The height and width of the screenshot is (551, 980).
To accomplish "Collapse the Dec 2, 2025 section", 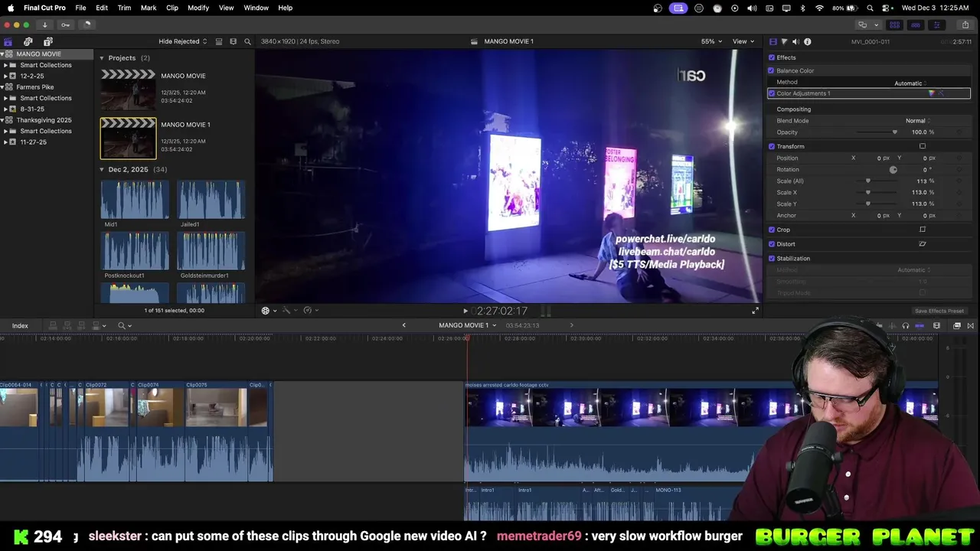I will [x=102, y=169].
